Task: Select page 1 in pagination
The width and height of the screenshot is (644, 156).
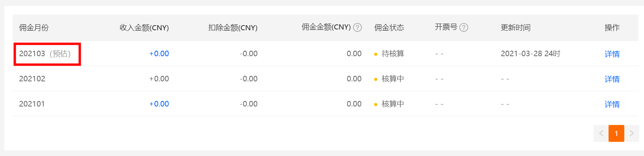Action: 616,133
